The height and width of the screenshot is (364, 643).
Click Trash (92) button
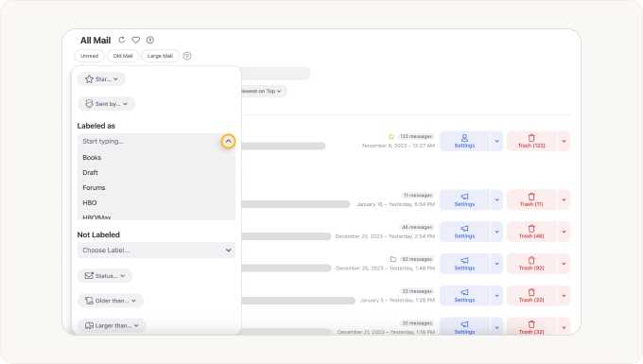531,264
